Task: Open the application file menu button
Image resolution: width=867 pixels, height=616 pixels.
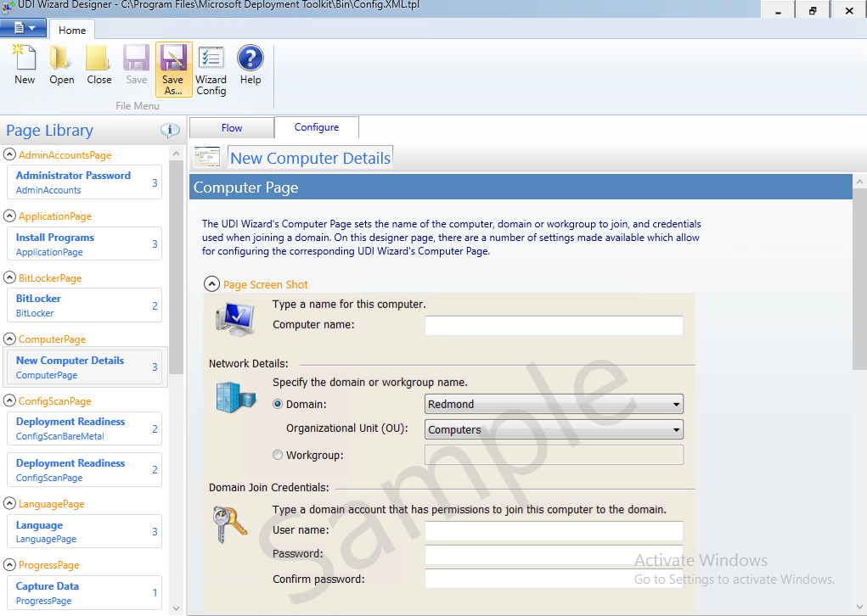Action: click(x=23, y=28)
